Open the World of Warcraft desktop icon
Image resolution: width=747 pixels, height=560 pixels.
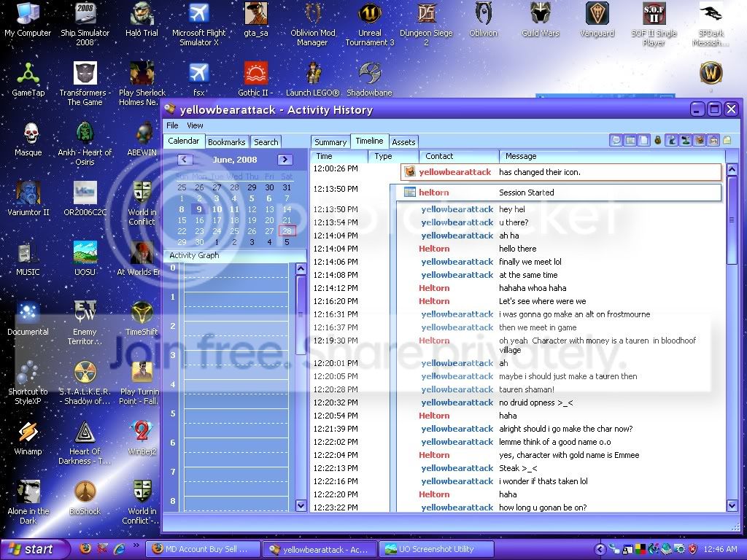pos(711,74)
